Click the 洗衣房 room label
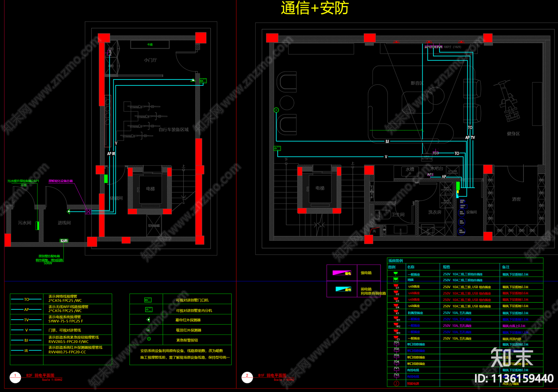The image size is (558, 392). point(435,212)
